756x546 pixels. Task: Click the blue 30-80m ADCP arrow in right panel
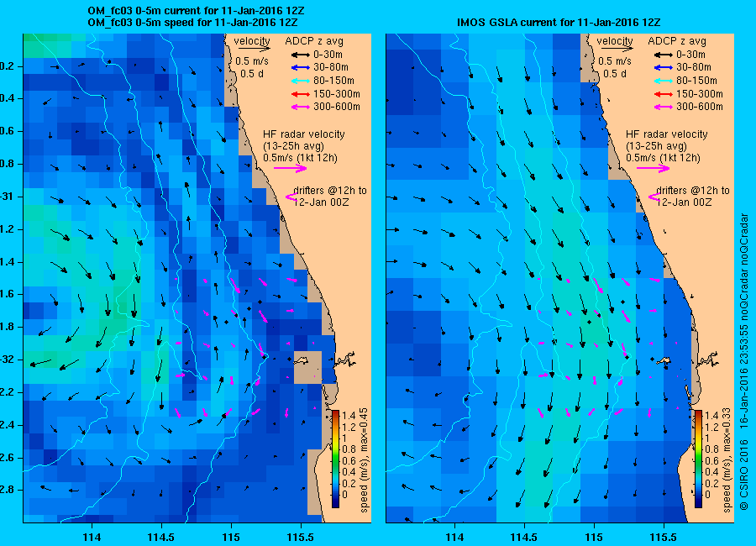pyautogui.click(x=664, y=67)
